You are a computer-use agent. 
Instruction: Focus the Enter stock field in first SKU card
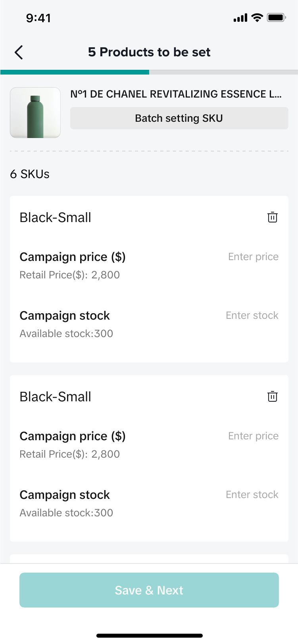[x=252, y=316]
